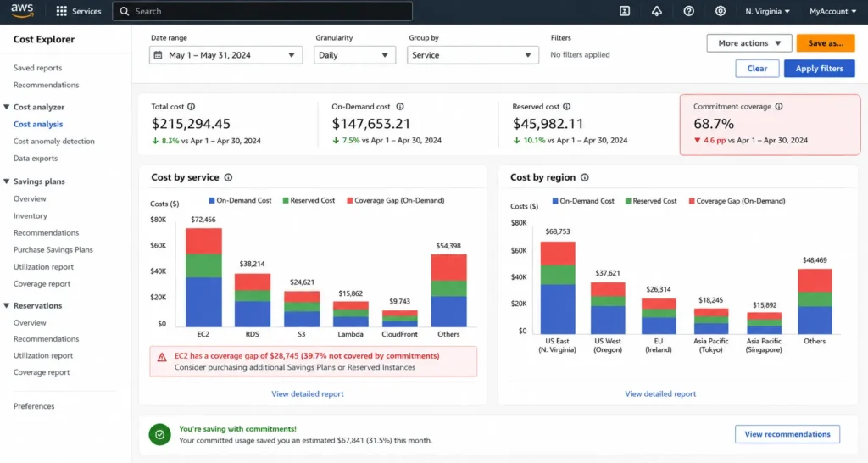Image resolution: width=868 pixels, height=463 pixels.
Task: Open Savings plans Utilization report
Action: click(x=43, y=267)
